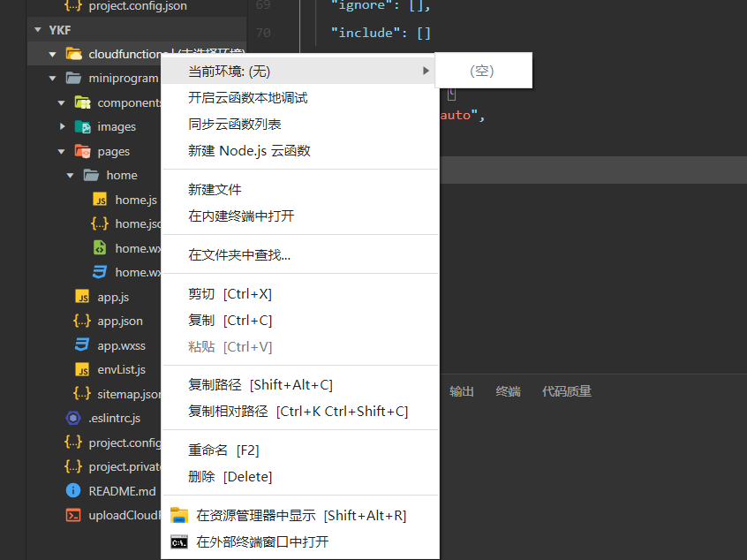Click the home.js JS file icon
747x560 pixels.
(100, 200)
